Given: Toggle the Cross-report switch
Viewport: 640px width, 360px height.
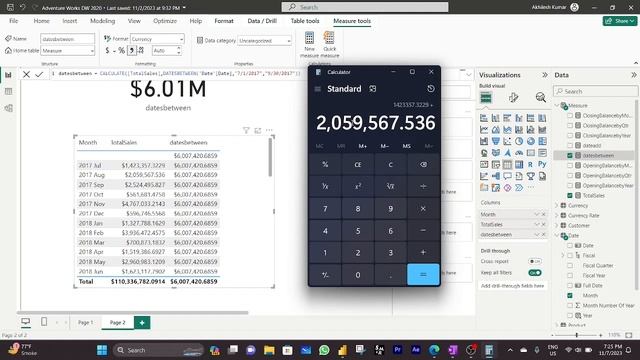Looking at the screenshot, I should 535,261.
